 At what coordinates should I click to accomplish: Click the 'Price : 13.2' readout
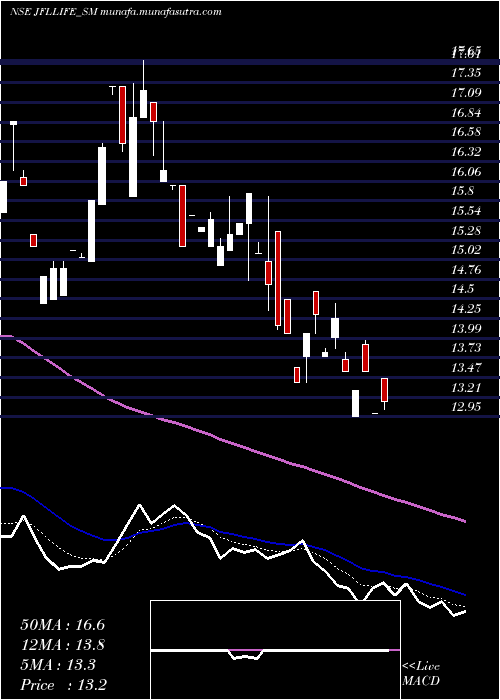63,684
